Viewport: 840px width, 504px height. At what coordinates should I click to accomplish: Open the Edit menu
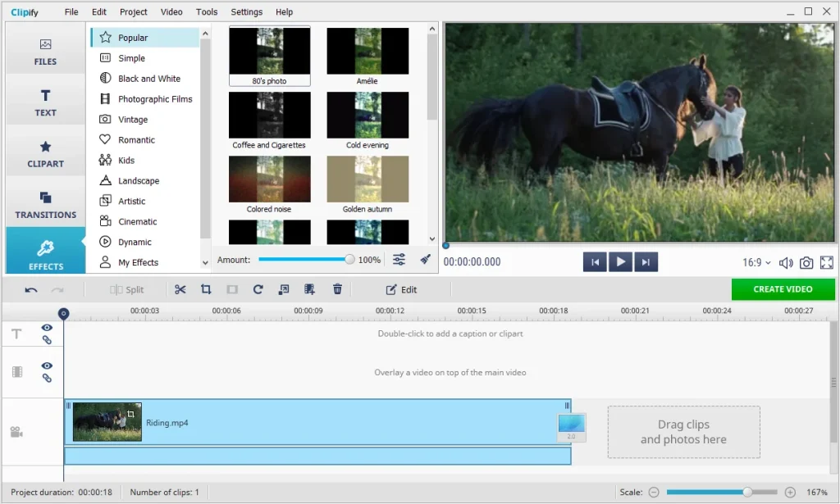click(99, 11)
